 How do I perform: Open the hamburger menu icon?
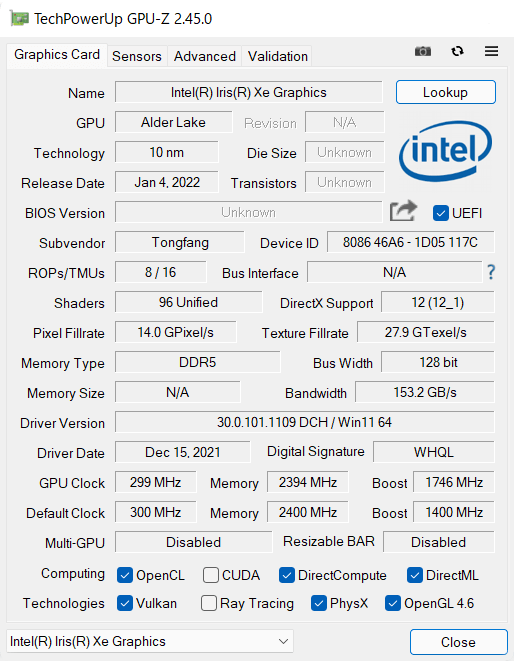pyautogui.click(x=491, y=51)
